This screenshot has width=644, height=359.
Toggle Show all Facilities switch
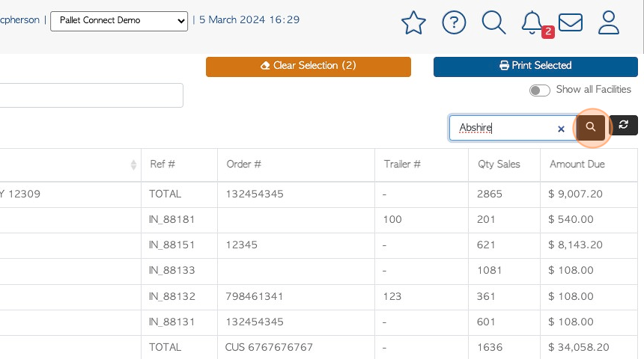tap(539, 90)
